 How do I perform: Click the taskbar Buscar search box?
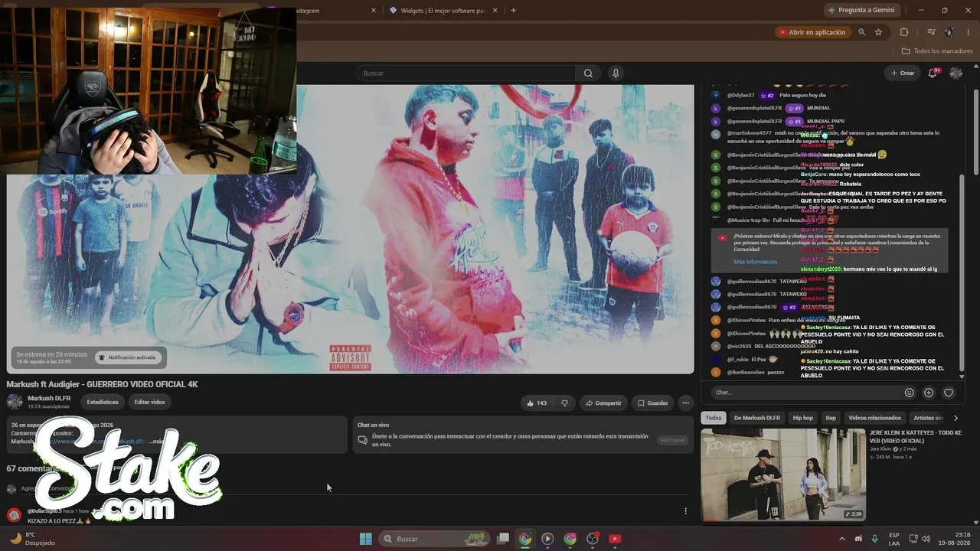pyautogui.click(x=433, y=539)
